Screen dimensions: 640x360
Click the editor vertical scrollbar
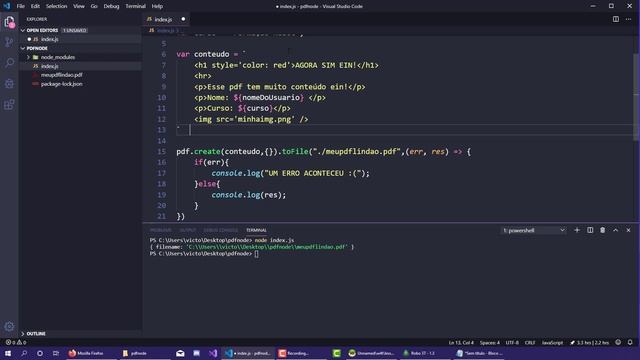tap(636, 97)
